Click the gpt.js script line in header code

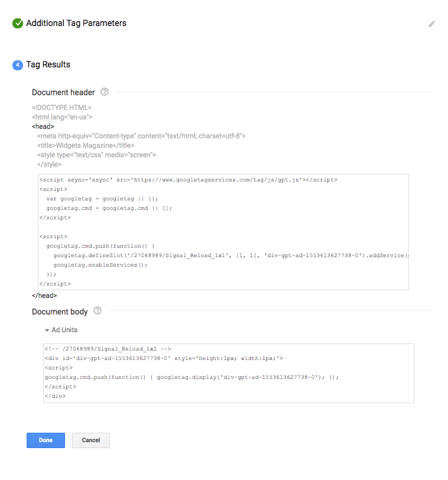tap(188, 180)
